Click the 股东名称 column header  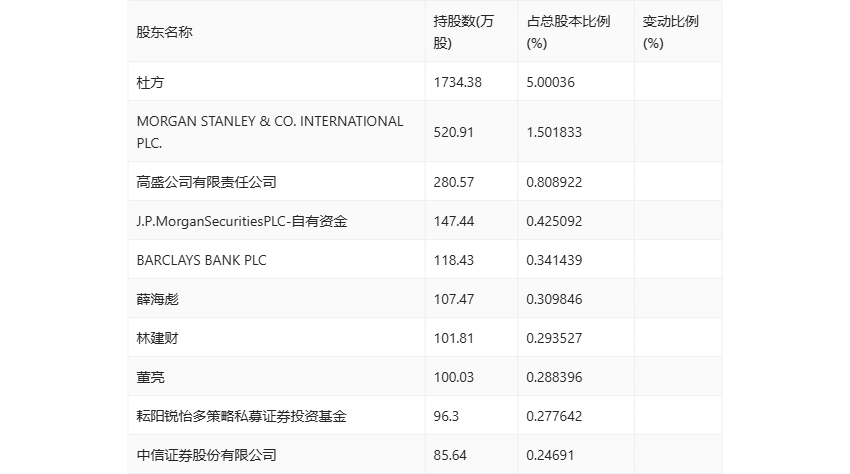tap(164, 32)
